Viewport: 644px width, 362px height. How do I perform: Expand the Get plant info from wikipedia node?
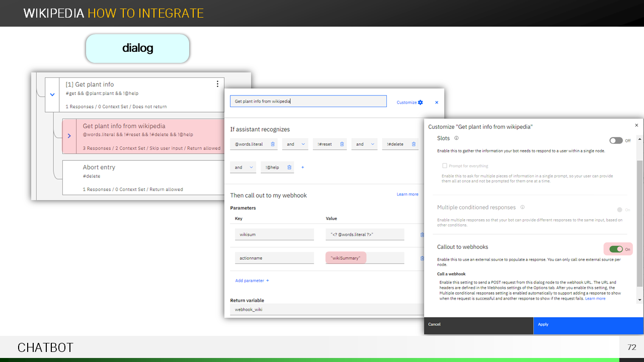69,136
